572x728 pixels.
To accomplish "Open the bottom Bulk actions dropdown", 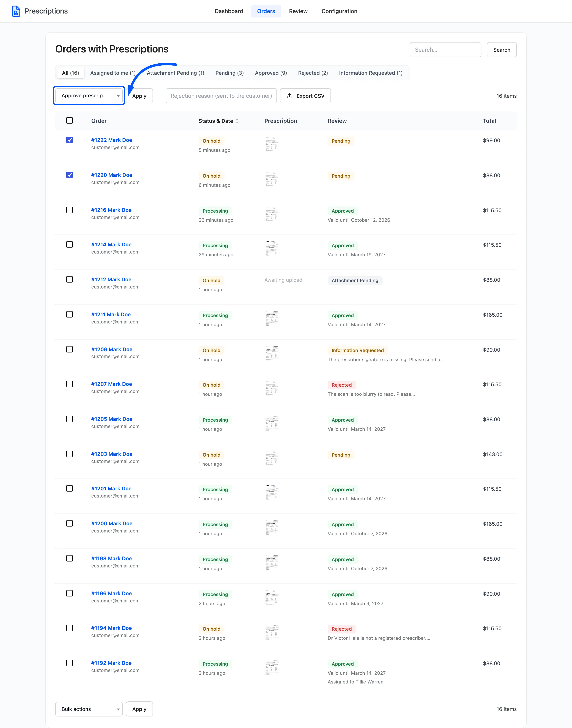I will [x=89, y=709].
